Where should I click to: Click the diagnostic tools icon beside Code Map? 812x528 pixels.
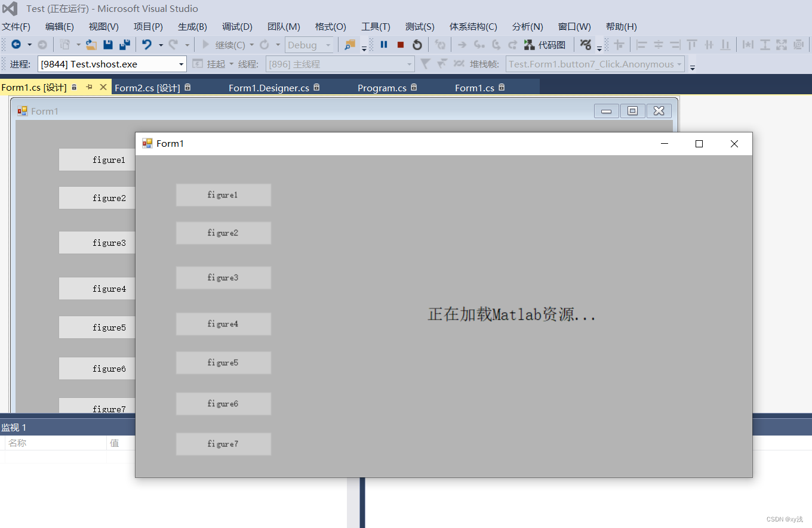pyautogui.click(x=586, y=45)
